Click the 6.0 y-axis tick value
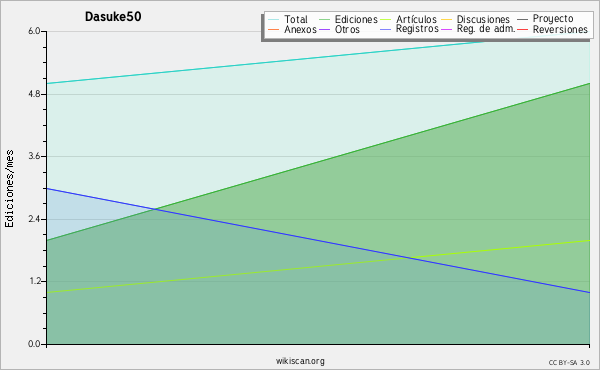This screenshot has height=370, width=600. [x=34, y=31]
